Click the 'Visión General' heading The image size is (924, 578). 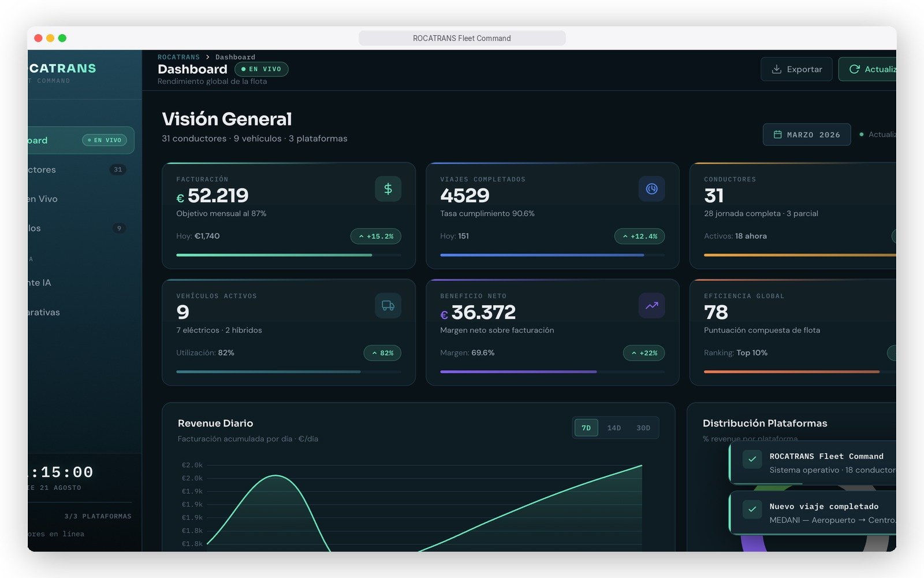pos(227,119)
